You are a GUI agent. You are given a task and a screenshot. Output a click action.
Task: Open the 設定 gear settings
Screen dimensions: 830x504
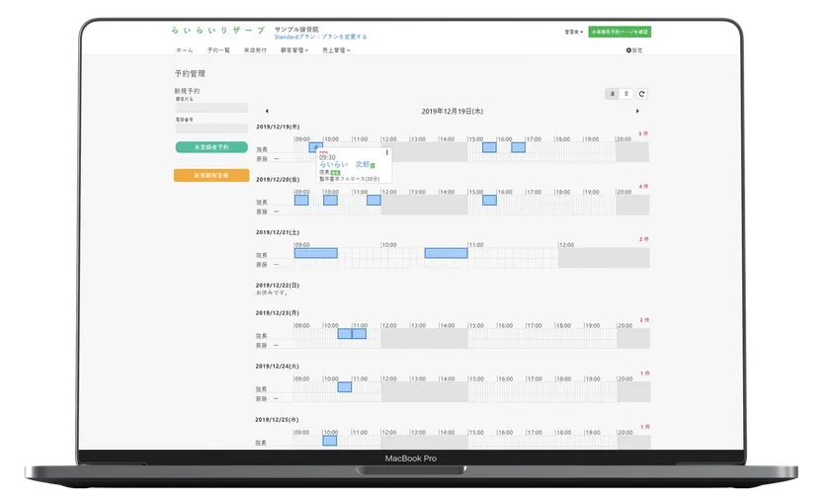pos(634,50)
